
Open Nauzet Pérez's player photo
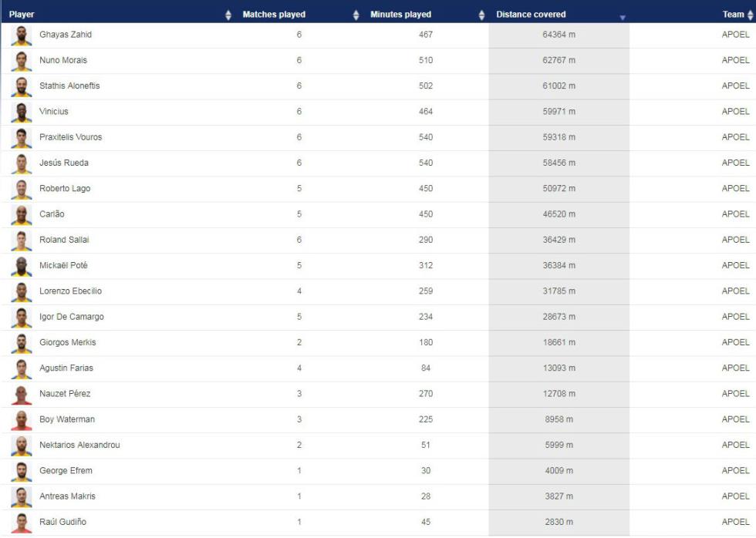[x=22, y=395]
